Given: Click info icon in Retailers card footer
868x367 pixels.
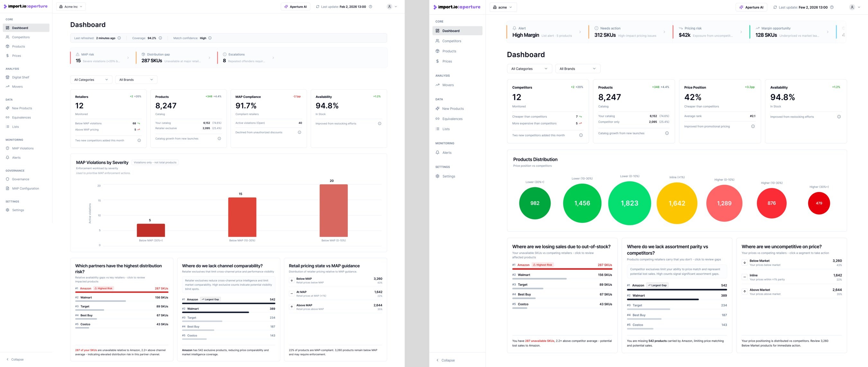Looking at the screenshot, I should [x=139, y=140].
